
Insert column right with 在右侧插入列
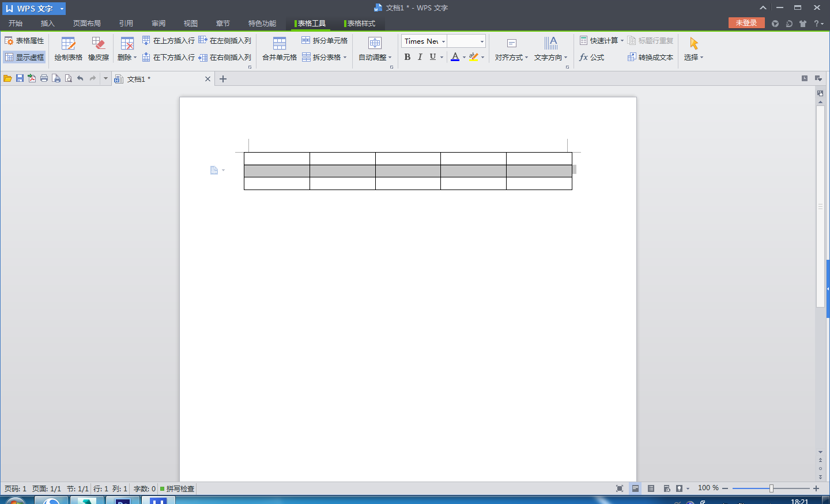[225, 57]
